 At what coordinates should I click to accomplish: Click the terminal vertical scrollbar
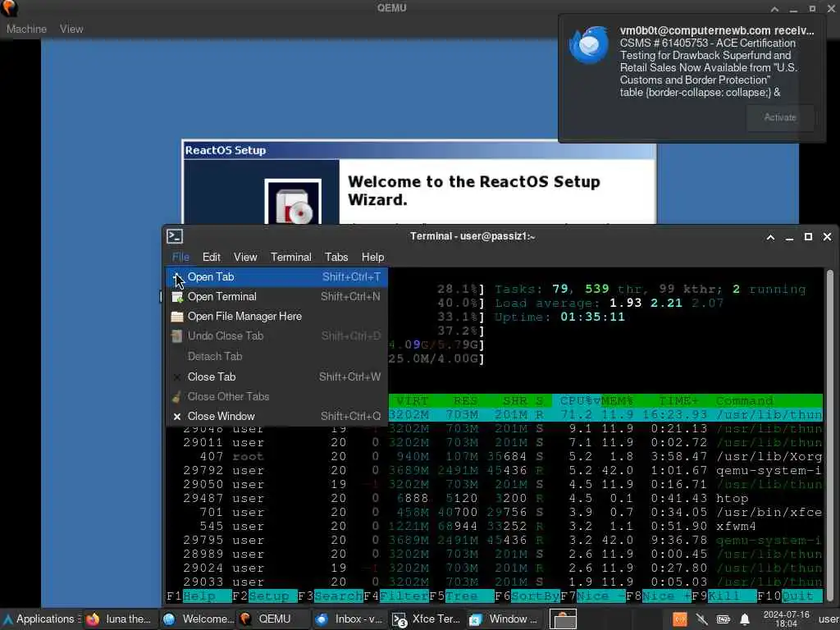click(x=830, y=435)
